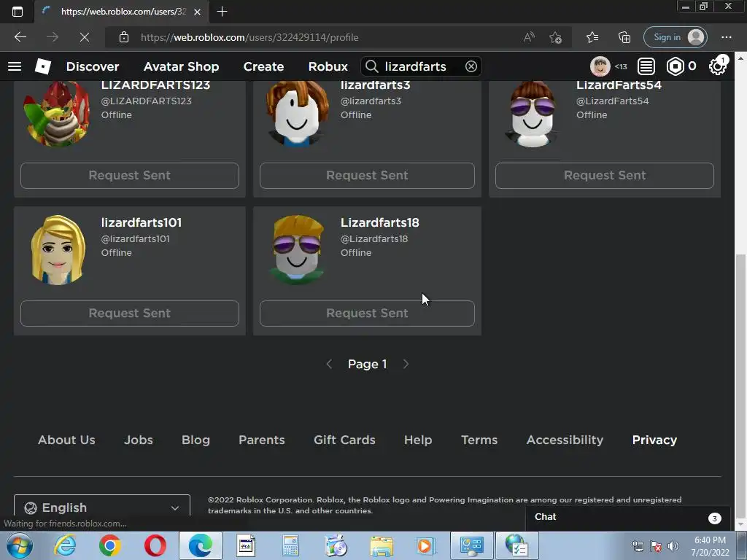Viewport: 747px width, 560px height.
Task: Click the Roblox logo home icon
Action: (43, 66)
